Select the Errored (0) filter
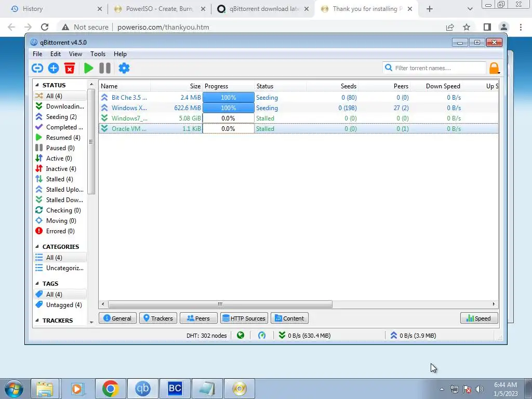This screenshot has width=532, height=399. click(x=60, y=231)
